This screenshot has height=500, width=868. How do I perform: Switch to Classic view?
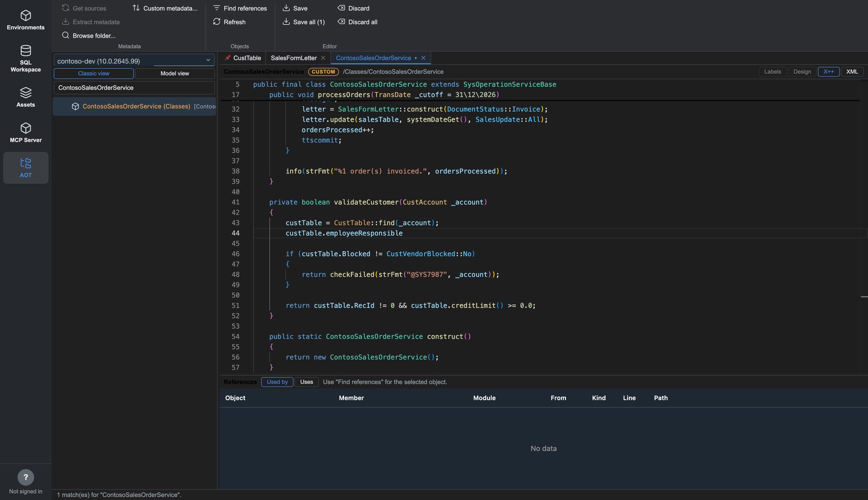[94, 73]
